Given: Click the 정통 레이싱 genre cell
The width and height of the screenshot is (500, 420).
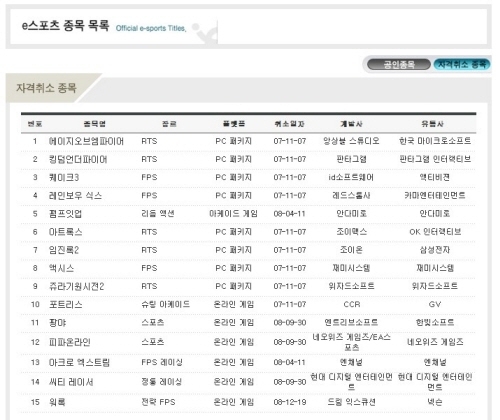Looking at the screenshot, I should tap(162, 382).
